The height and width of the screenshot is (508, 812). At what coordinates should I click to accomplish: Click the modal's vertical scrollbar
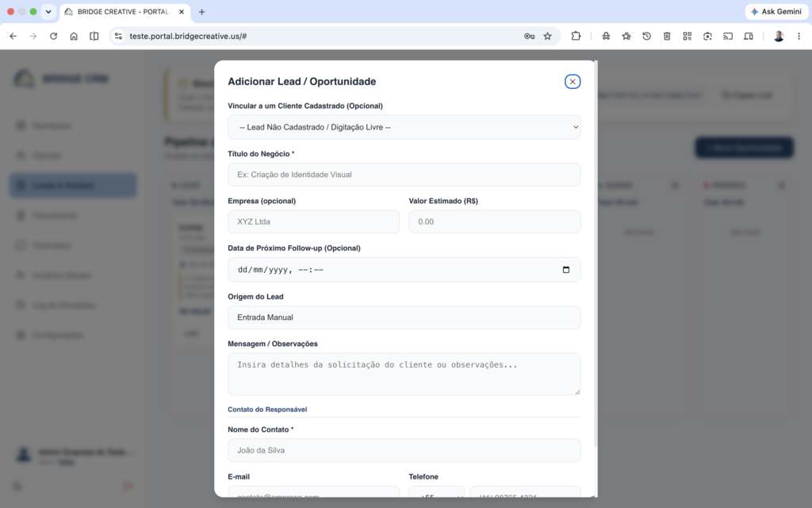596,254
